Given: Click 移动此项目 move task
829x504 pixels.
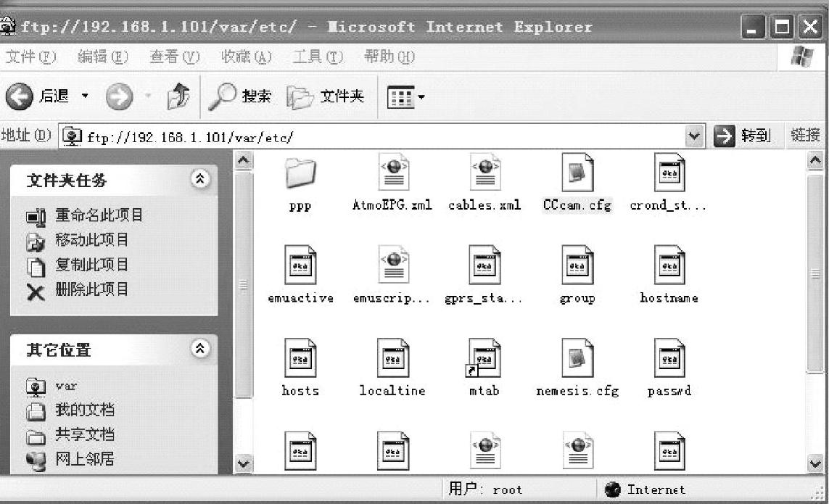Looking at the screenshot, I should coord(77,240).
